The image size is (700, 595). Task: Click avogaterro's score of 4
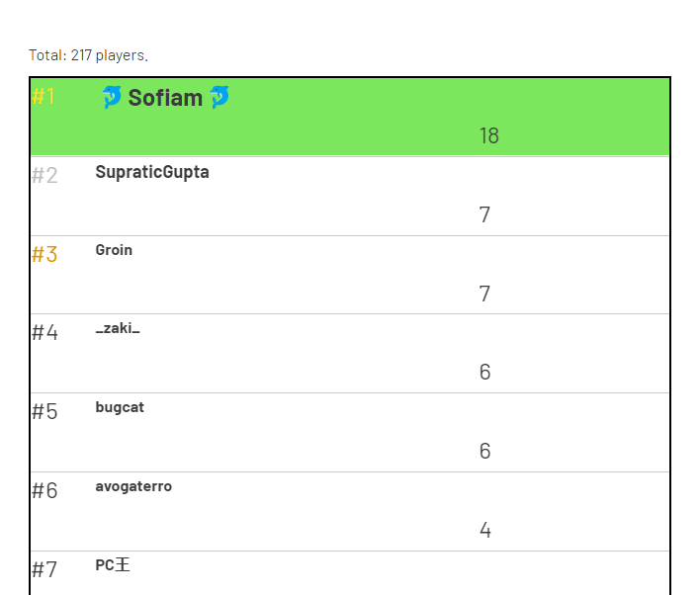(484, 531)
